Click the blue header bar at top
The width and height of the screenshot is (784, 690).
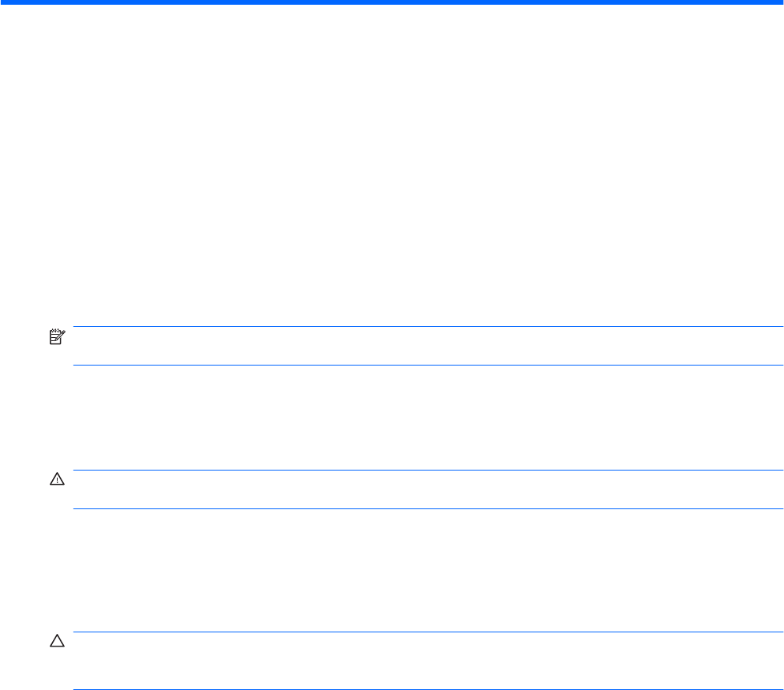[392, 3]
